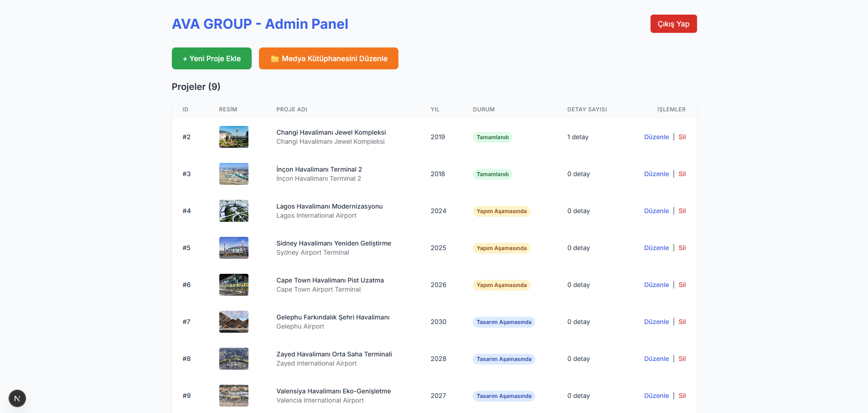This screenshot has width=868, height=413.
Task: Edit Valensiya Havalimanı Eko-Genişletme project
Action: tap(656, 396)
